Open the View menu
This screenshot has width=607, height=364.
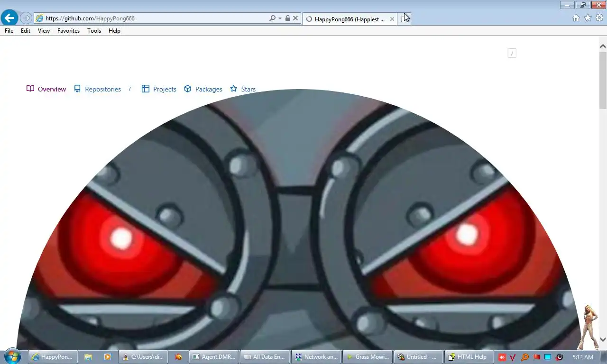pos(44,30)
